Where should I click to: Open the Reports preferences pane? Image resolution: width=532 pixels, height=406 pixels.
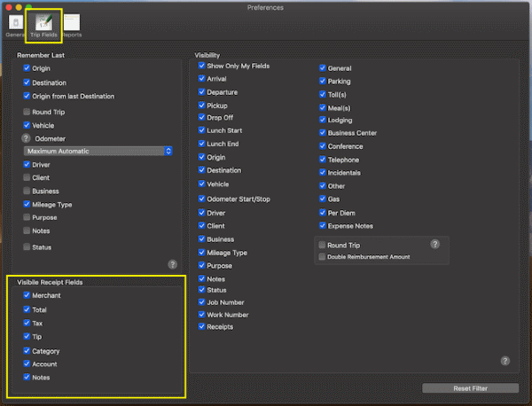coord(71,24)
